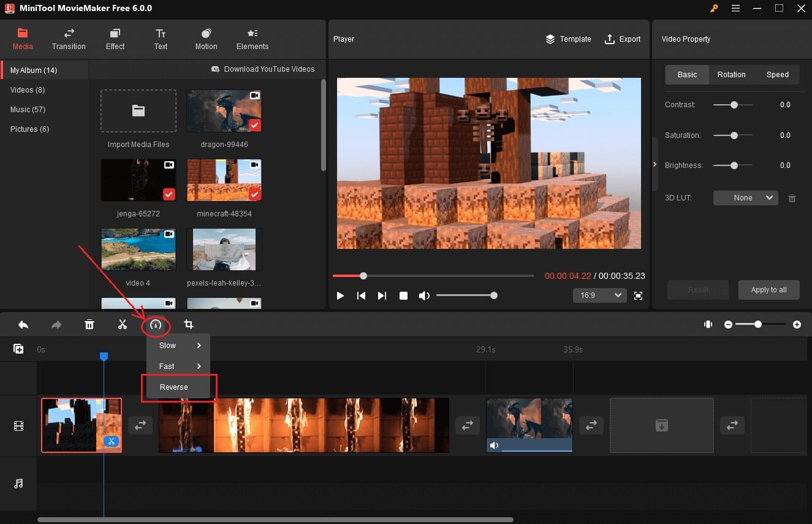Click the Export button

tap(623, 39)
